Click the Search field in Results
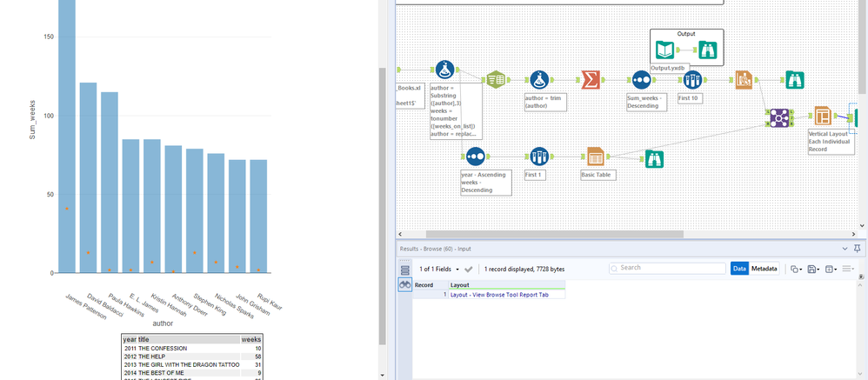868x380 pixels. (x=667, y=269)
